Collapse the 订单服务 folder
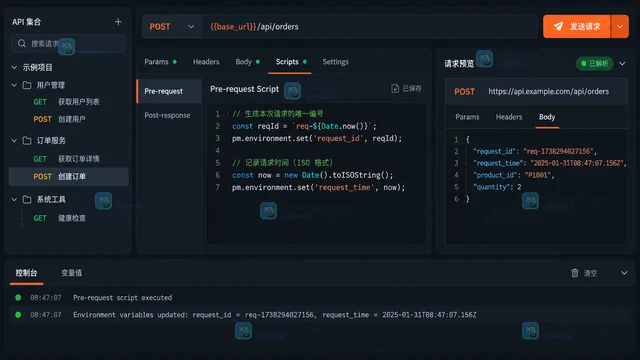The height and width of the screenshot is (360, 640). pos(14,140)
